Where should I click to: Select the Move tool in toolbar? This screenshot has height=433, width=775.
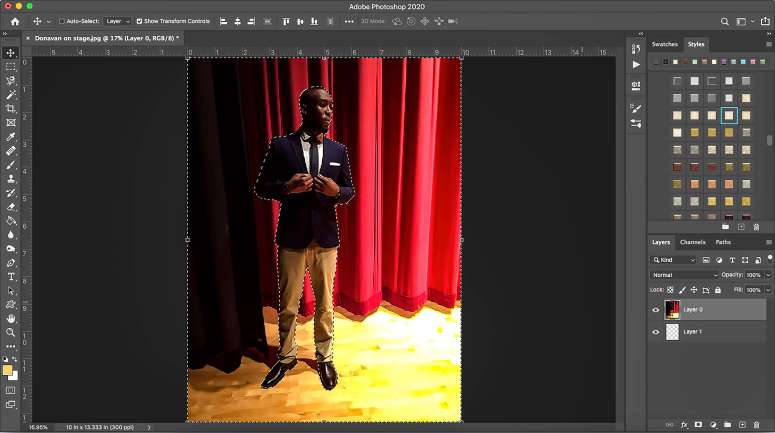click(11, 53)
